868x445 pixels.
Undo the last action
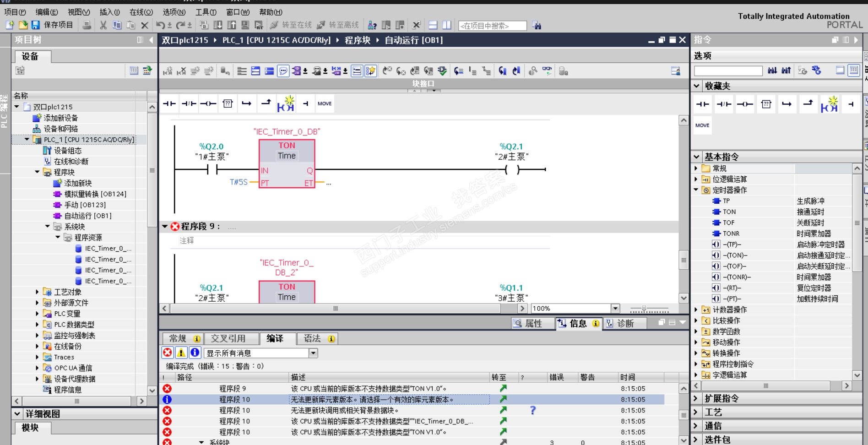[160, 25]
